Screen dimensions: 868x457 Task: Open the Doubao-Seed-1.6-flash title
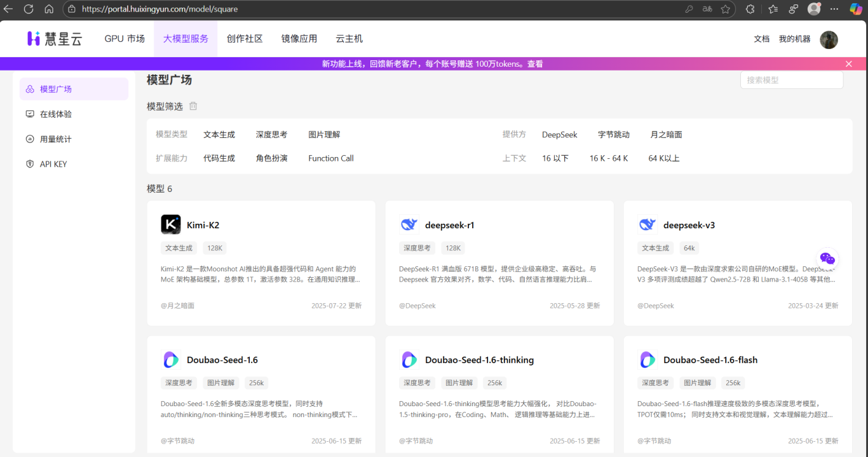(x=710, y=360)
